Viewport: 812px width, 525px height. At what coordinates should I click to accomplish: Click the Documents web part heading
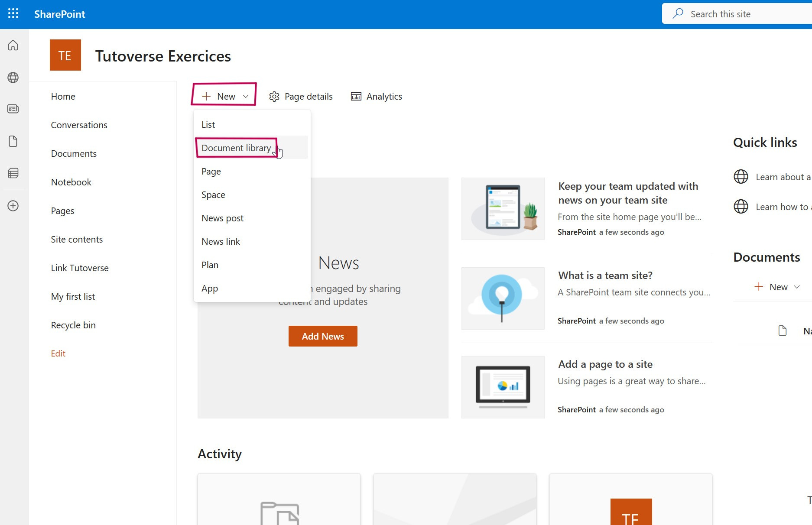pos(767,257)
